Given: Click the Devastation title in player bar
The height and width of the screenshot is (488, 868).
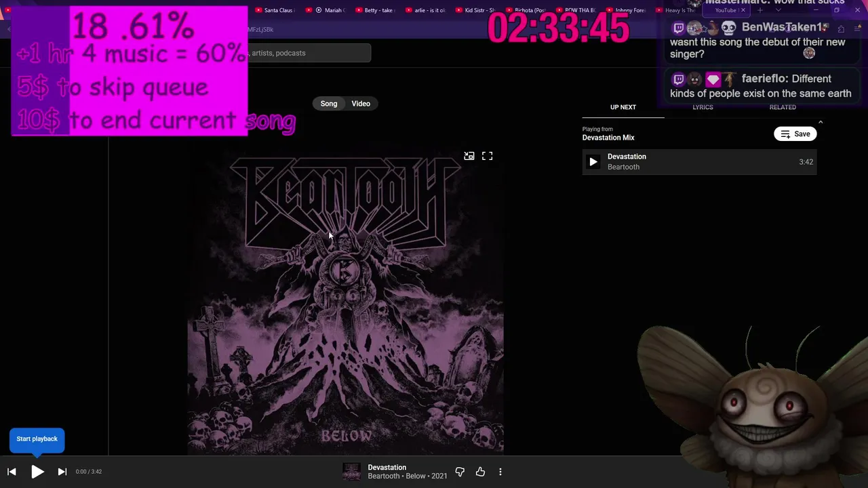Looking at the screenshot, I should [x=387, y=468].
